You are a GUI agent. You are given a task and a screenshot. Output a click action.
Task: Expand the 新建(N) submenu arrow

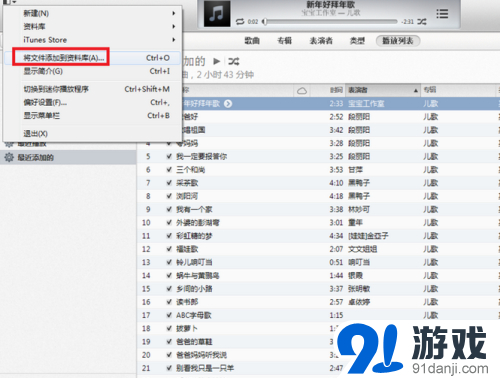point(174,13)
